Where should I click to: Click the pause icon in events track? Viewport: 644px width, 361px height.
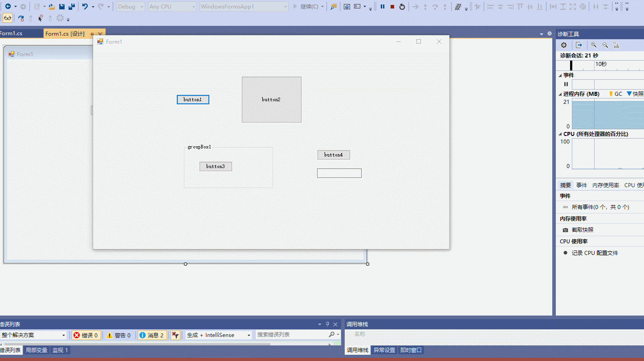pos(566,84)
